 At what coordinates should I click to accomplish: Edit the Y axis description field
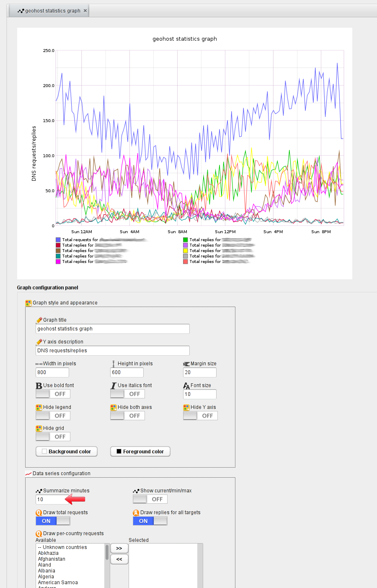click(113, 351)
